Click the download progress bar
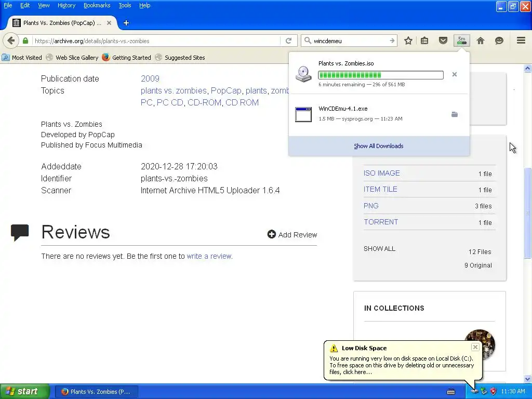This screenshot has width=532, height=399. coord(381,75)
